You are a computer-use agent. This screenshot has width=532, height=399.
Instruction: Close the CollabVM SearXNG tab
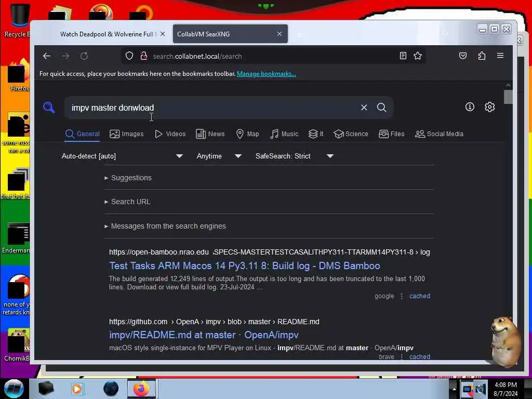coord(280,34)
